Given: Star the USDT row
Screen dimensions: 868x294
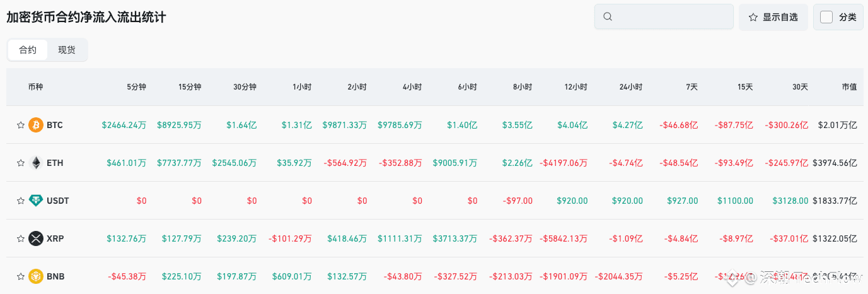Looking at the screenshot, I should (21, 201).
